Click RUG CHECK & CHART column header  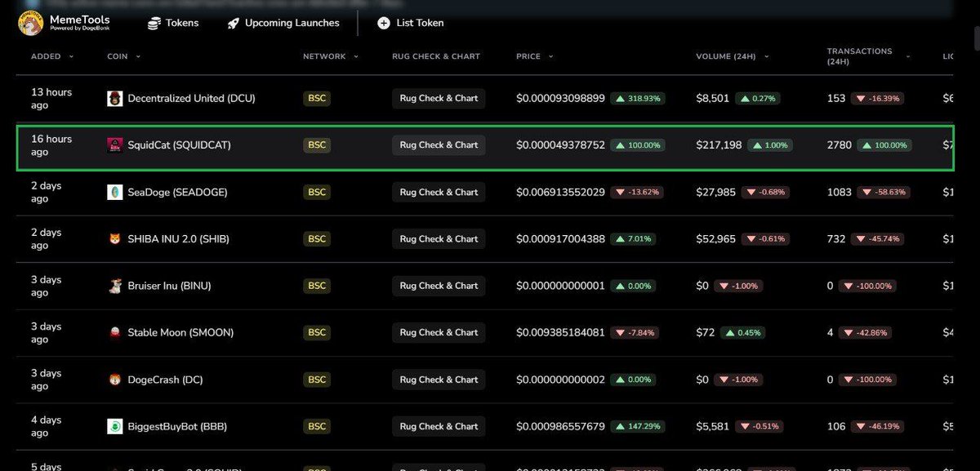(x=436, y=56)
